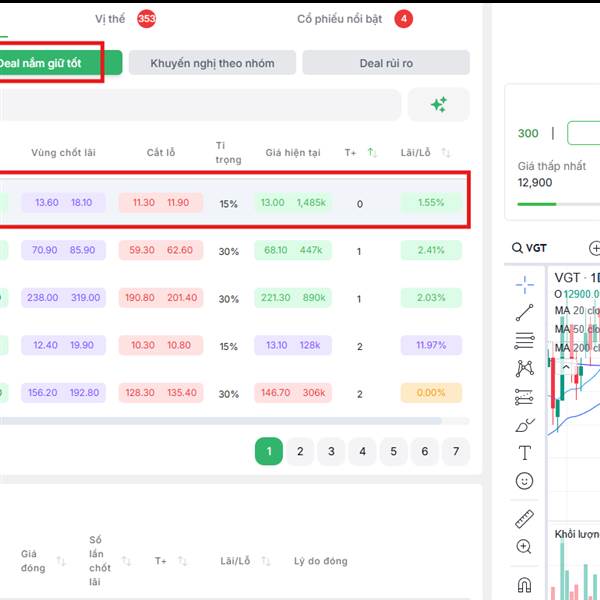The width and height of the screenshot is (600, 600).
Task: Click the VGT symbol search field
Action: (536, 248)
